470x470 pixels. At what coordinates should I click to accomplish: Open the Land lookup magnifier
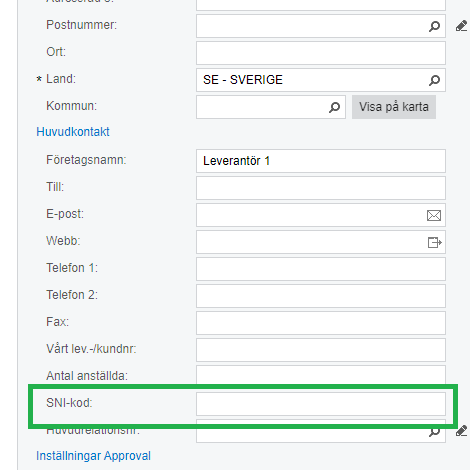(x=434, y=80)
